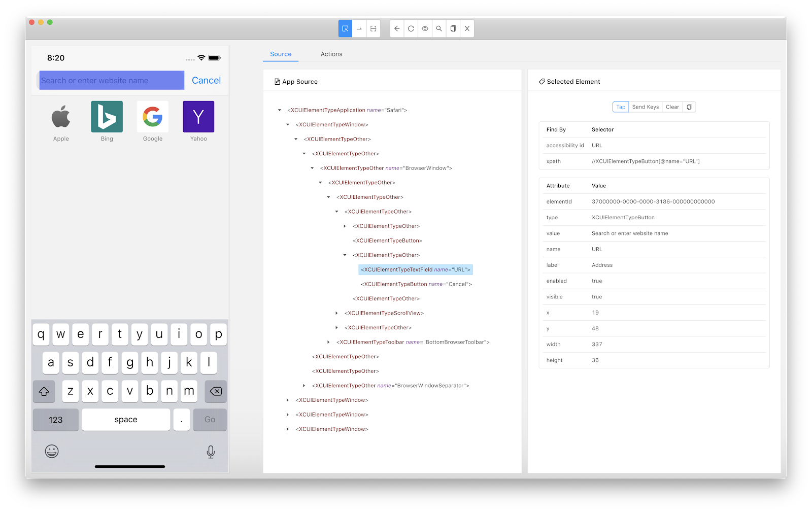Tap the Bing favorite icon

tap(107, 117)
